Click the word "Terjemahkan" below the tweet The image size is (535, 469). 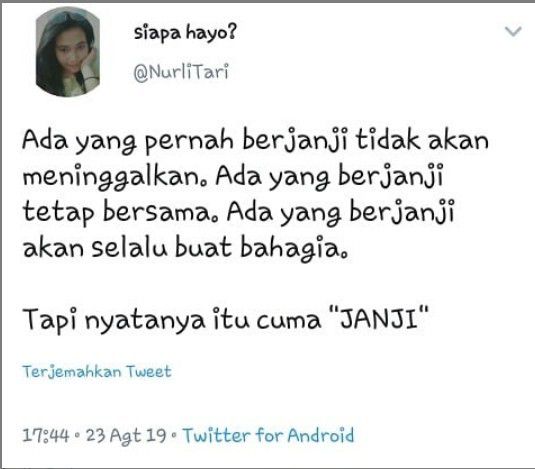[x=72, y=371]
